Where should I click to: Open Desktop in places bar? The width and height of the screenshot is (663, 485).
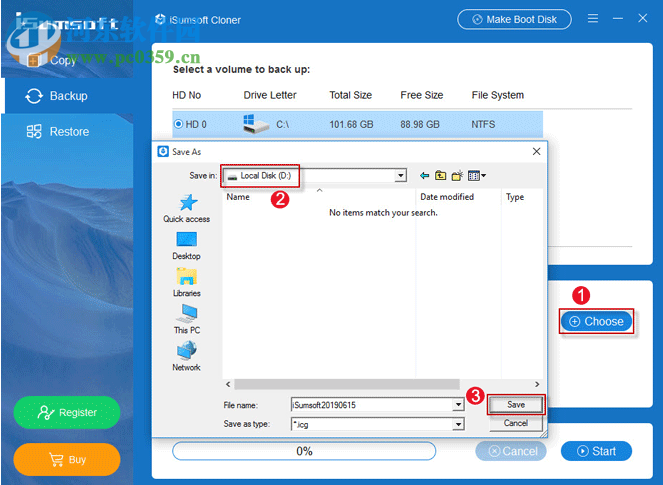click(187, 245)
